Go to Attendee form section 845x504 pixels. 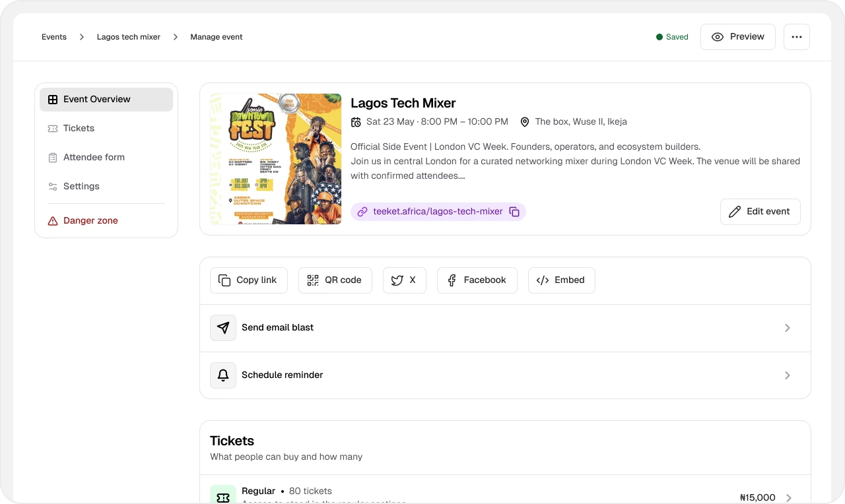point(106,158)
